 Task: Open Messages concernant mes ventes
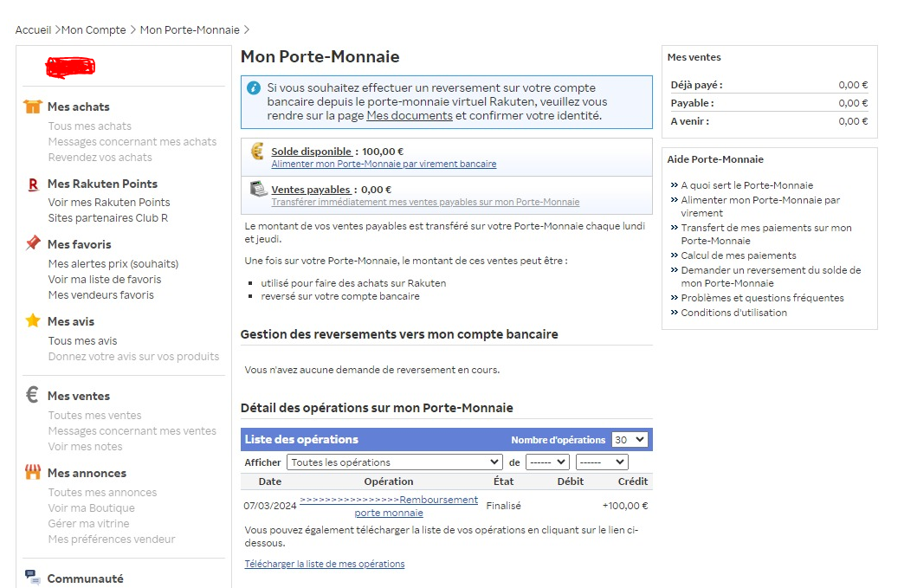pyautogui.click(x=132, y=430)
